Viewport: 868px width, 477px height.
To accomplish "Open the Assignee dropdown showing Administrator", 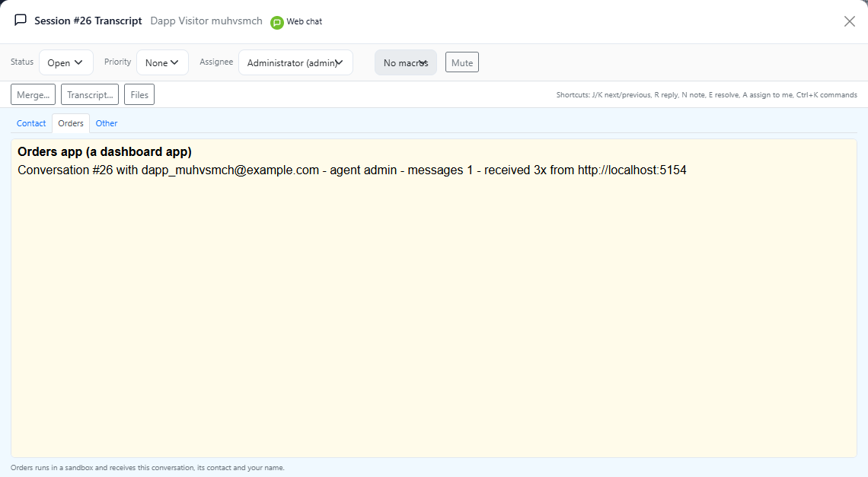I will [x=295, y=62].
